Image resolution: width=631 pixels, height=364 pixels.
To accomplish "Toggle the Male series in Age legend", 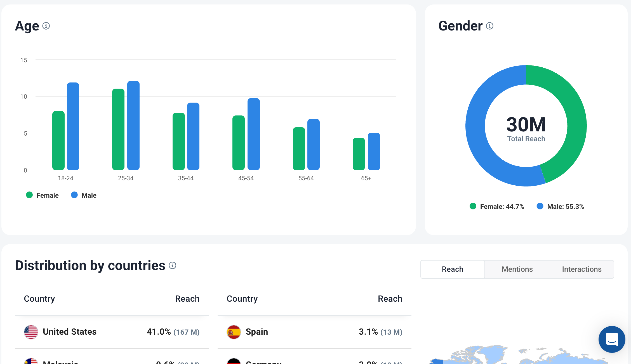I will pyautogui.click(x=83, y=195).
